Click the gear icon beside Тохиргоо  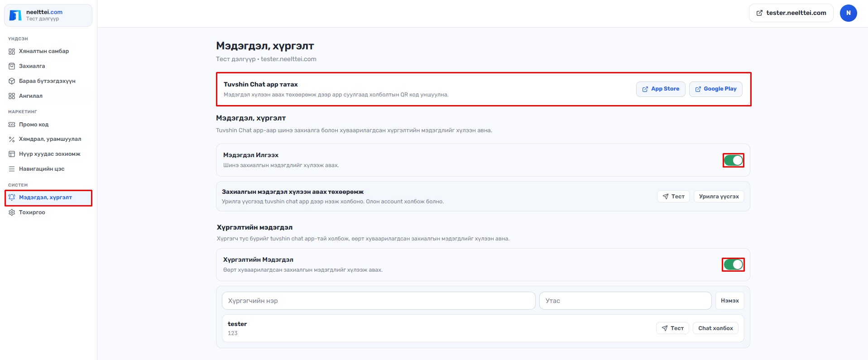(12, 212)
